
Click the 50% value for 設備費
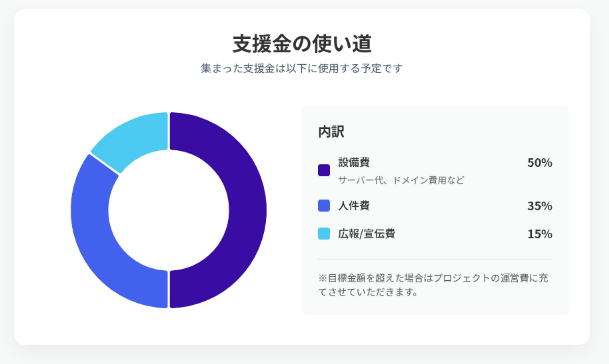[540, 163]
